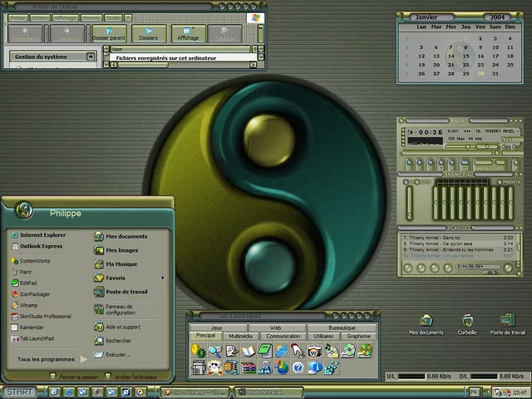Screen dimensions: 532x399
Task: Click the START button
Action: 20,392
